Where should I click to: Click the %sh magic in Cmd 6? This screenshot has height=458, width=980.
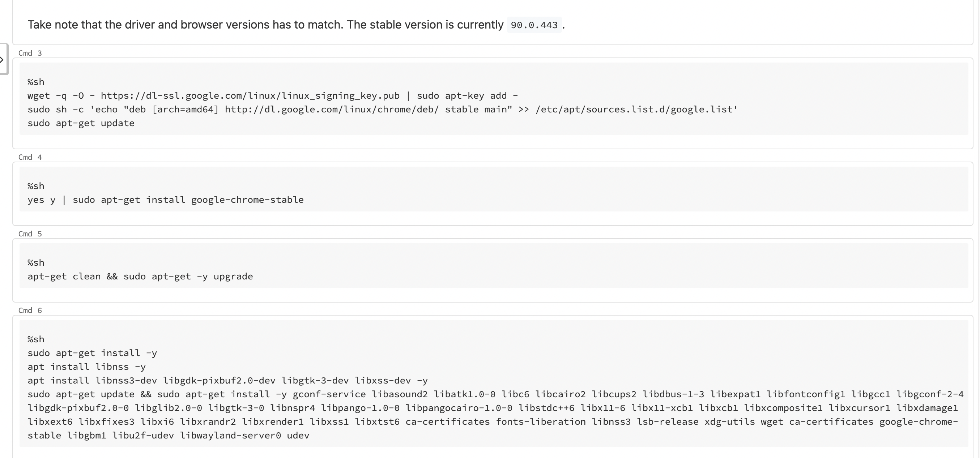tap(36, 339)
